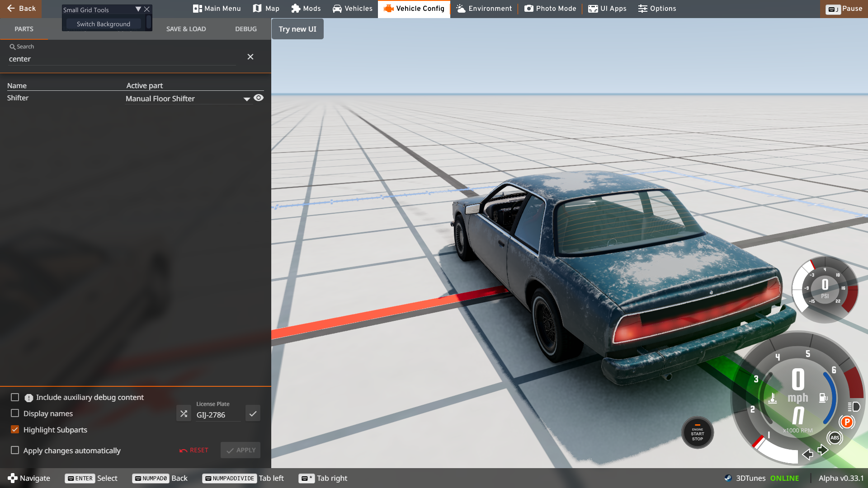
Task: Click the search magnifier icon
Action: (13, 47)
